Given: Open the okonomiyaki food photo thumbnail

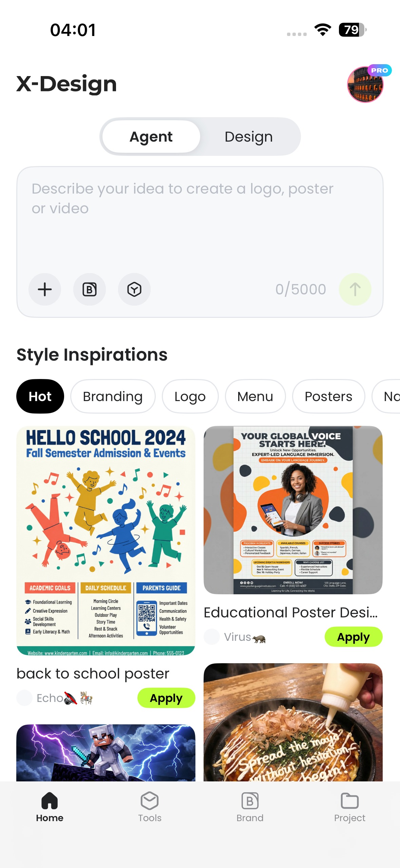Looking at the screenshot, I should [x=293, y=722].
